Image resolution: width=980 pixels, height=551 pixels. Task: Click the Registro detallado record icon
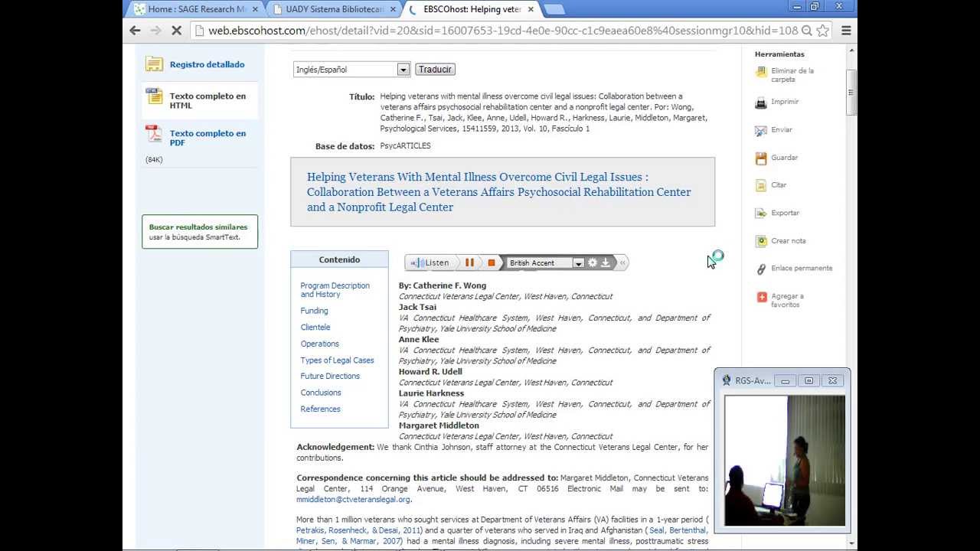(x=154, y=64)
